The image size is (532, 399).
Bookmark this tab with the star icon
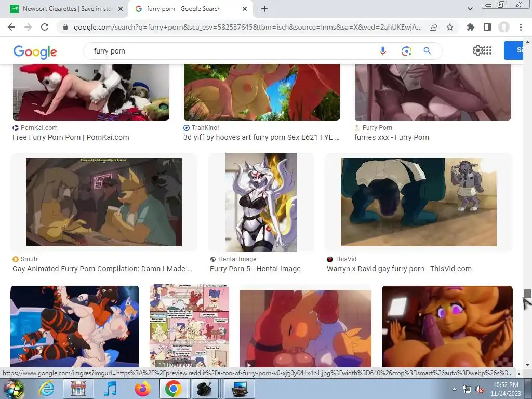[x=450, y=27]
